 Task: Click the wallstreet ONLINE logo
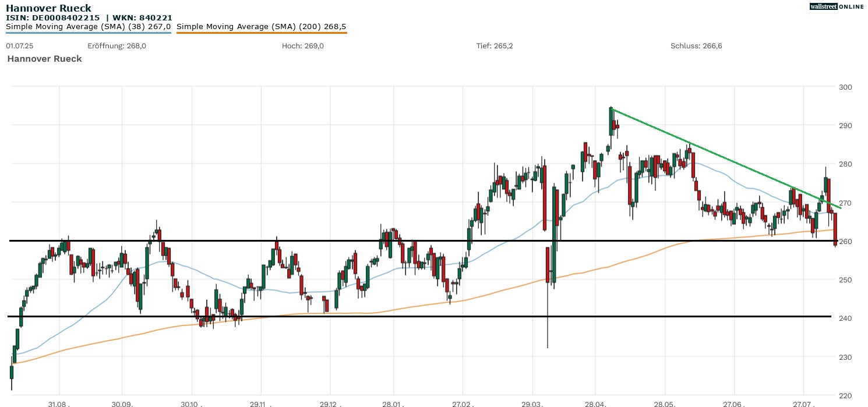tap(837, 6)
